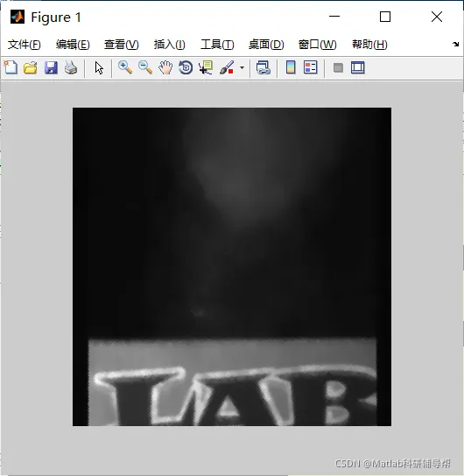Close the Figure 1 window

click(x=437, y=17)
